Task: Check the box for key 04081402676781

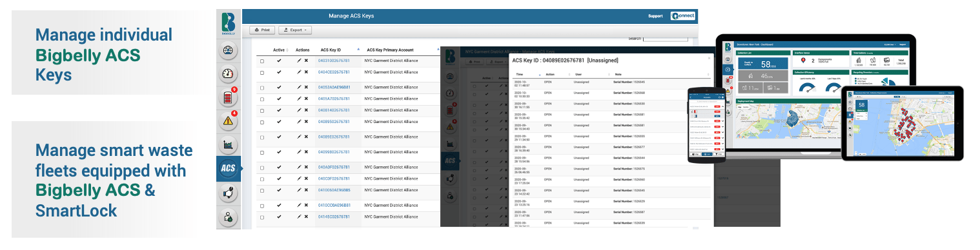Action: pos(262,111)
